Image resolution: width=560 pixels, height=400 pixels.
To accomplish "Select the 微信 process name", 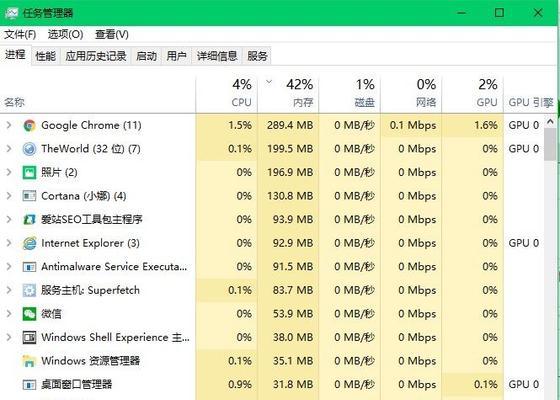I will pos(51,314).
